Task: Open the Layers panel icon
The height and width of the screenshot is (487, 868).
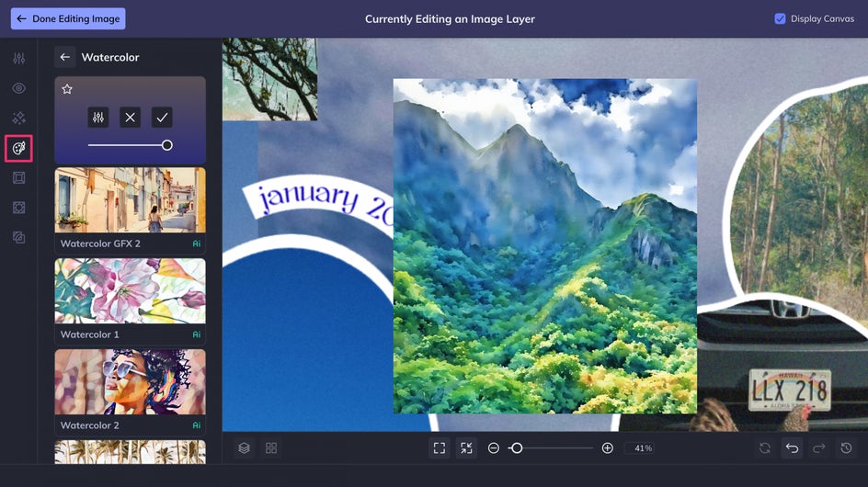Action: coord(245,448)
